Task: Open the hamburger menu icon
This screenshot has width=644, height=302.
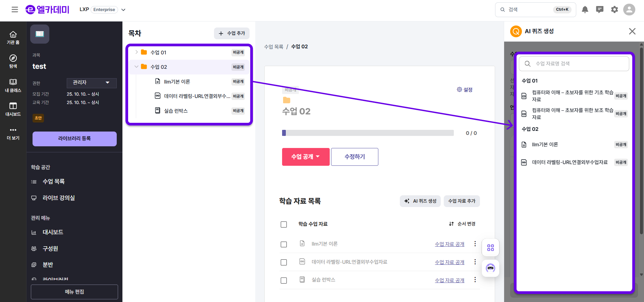Action: tap(15, 10)
